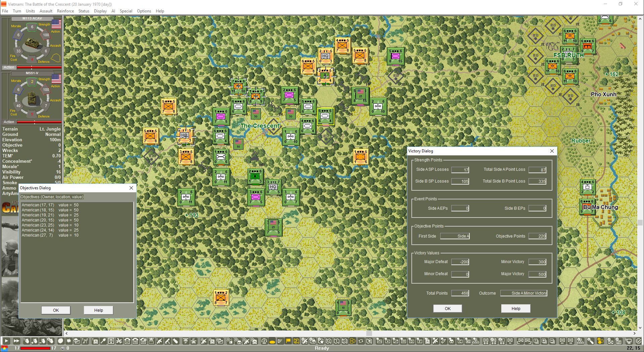Click the outlined pennant flag icon
Viewport: 644px width, 352px height.
(280, 341)
